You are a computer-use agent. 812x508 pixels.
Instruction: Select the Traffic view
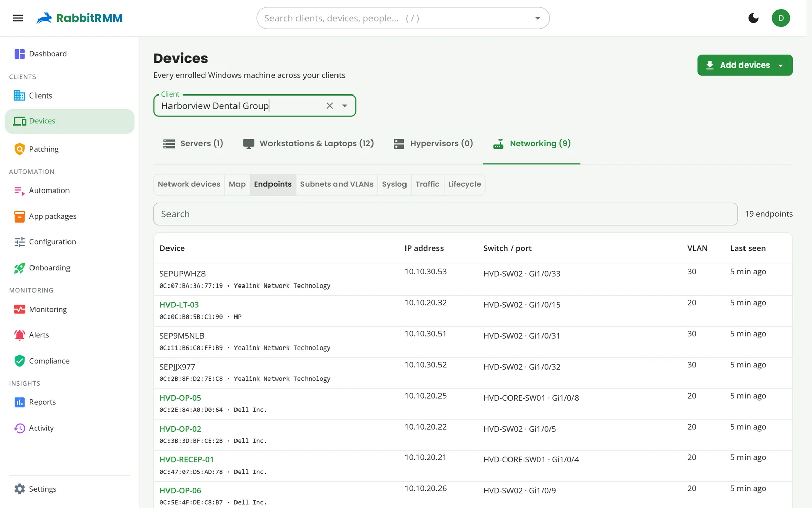click(427, 184)
